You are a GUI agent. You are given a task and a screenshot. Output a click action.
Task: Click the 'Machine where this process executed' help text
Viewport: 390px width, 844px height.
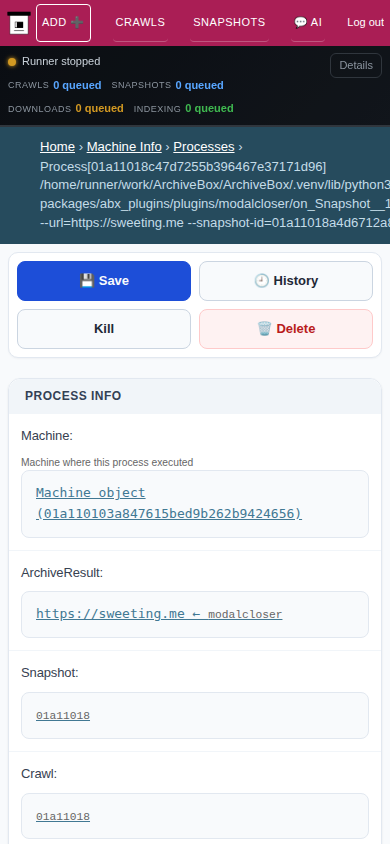pyautogui.click(x=107, y=462)
